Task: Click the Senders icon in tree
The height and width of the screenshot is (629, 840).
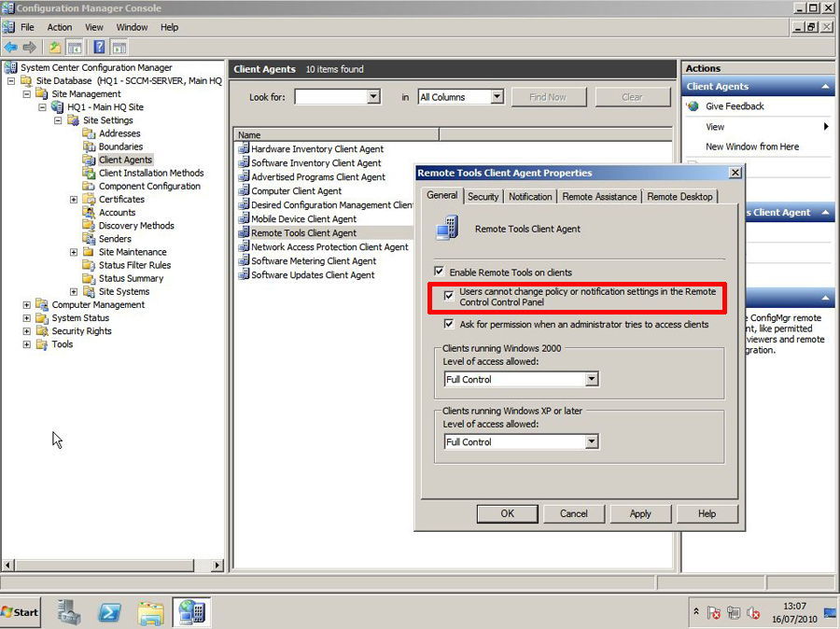Action: 89,238
